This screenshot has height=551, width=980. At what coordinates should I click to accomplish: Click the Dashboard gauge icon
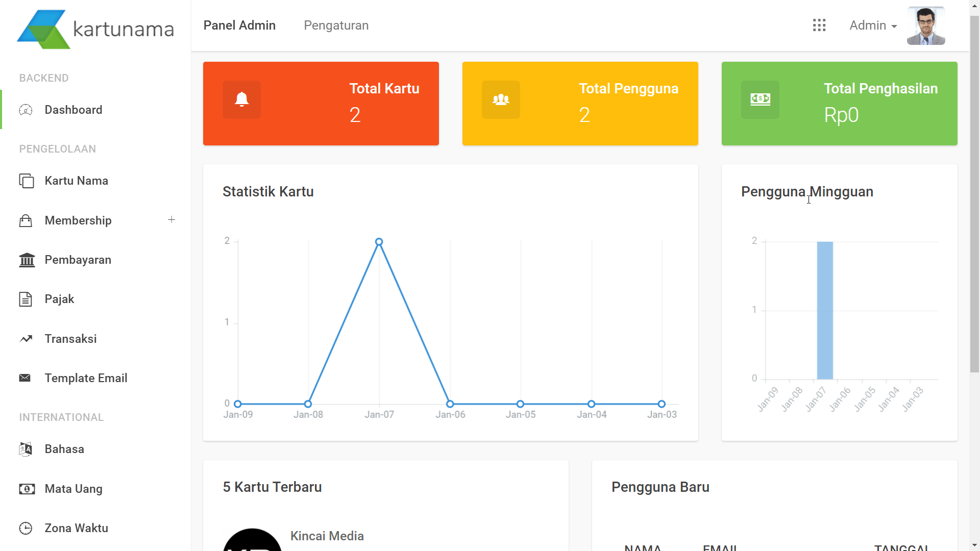[26, 110]
